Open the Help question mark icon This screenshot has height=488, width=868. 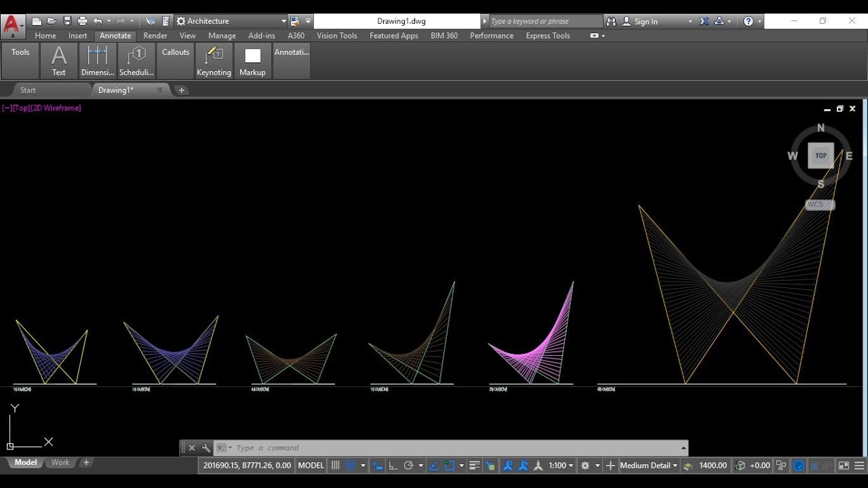coord(748,21)
